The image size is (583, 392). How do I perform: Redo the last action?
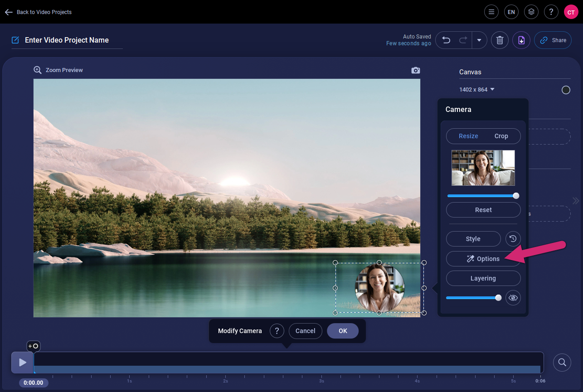(463, 40)
